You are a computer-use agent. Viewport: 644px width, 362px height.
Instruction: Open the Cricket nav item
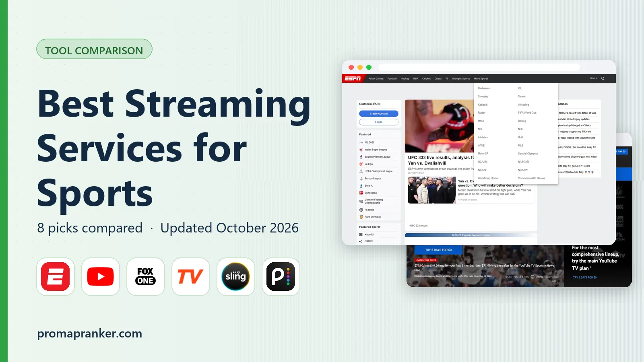click(x=427, y=78)
